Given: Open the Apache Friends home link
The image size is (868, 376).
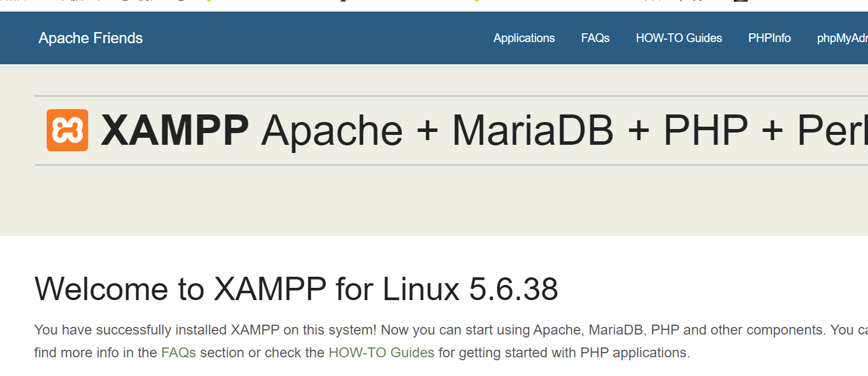Looking at the screenshot, I should click(90, 38).
